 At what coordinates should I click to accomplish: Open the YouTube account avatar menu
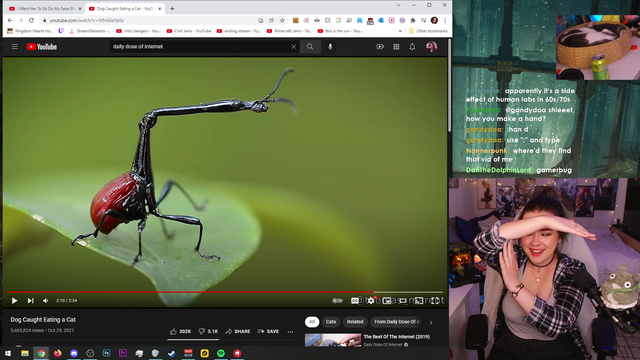(431, 47)
